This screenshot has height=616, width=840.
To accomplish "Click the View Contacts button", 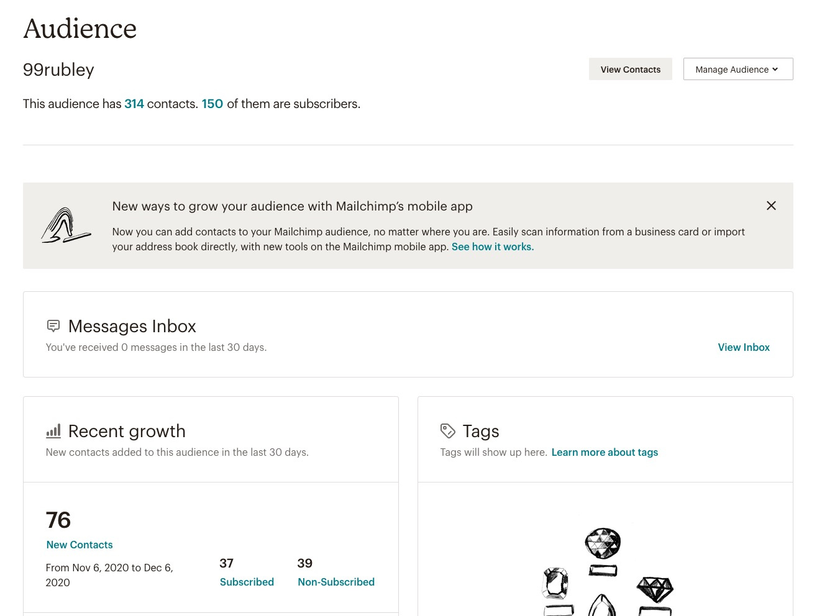I will click(630, 70).
